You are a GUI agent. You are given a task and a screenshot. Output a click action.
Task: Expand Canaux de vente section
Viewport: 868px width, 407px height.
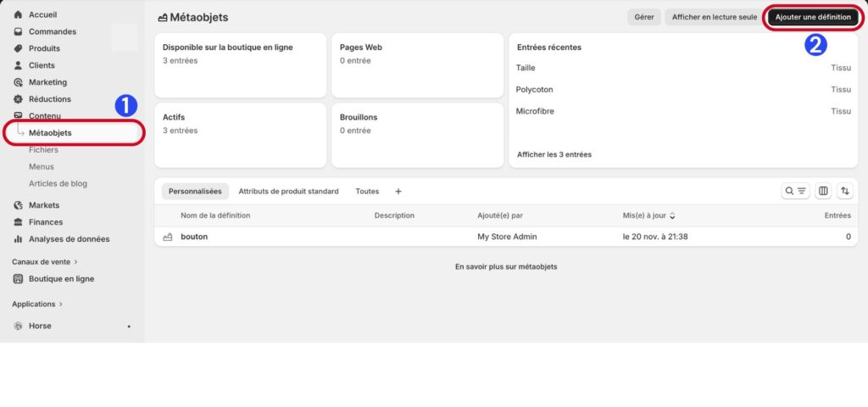point(45,262)
